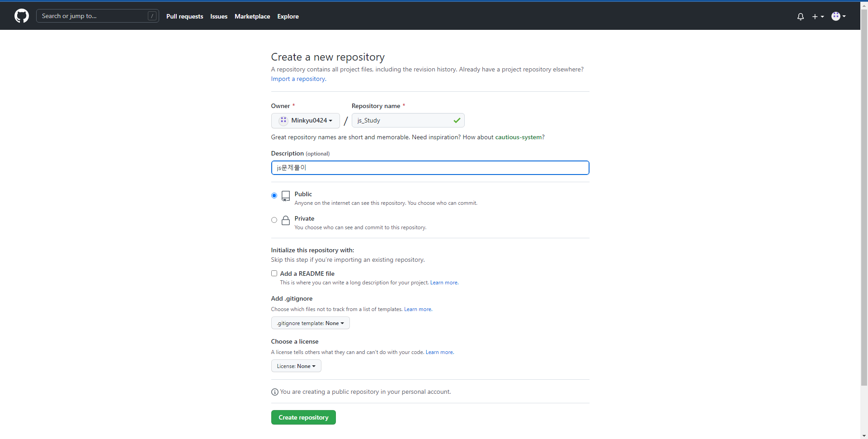Select the Public radio button
This screenshot has height=439, width=868.
coord(274,196)
